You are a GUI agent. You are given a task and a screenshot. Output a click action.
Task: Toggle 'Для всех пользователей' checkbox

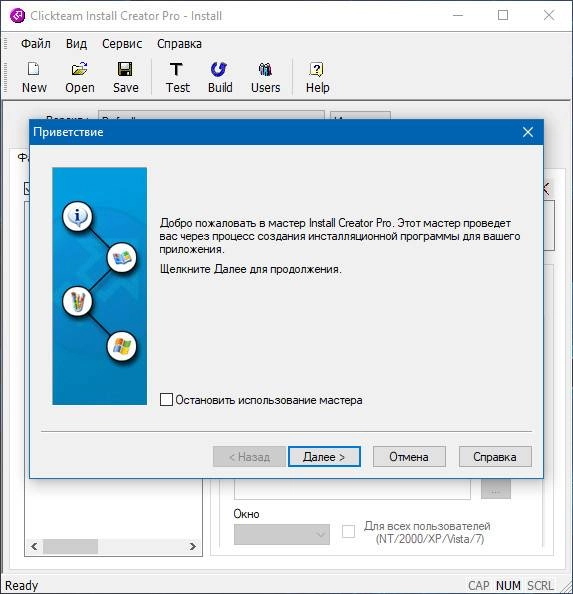pos(348,531)
